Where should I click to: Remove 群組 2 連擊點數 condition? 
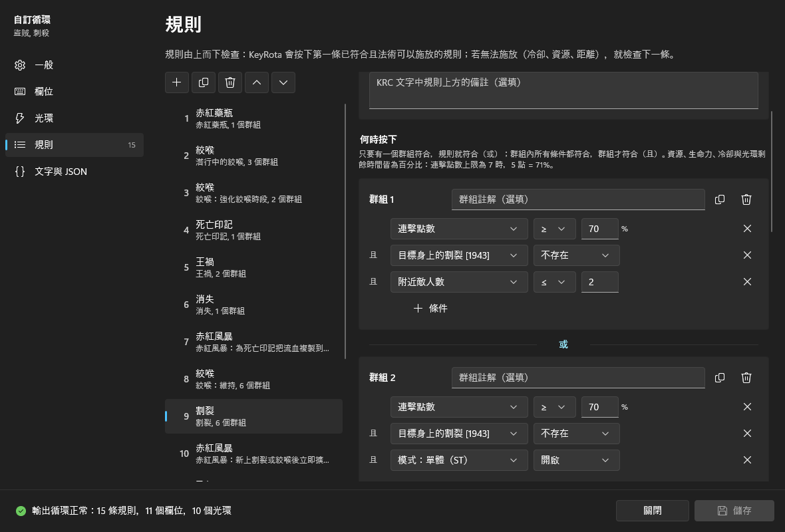(x=747, y=407)
